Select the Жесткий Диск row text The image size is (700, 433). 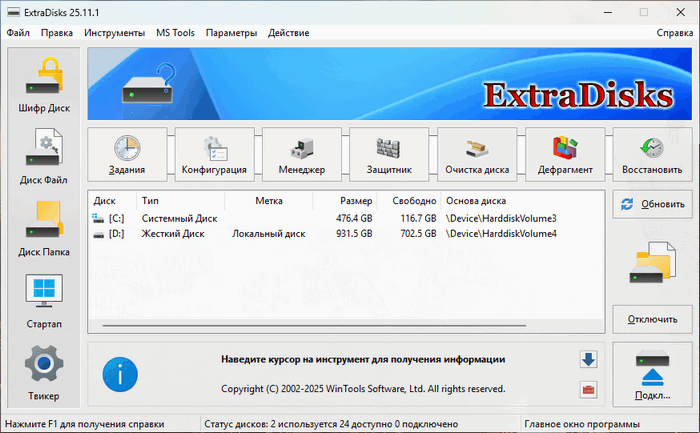(173, 233)
